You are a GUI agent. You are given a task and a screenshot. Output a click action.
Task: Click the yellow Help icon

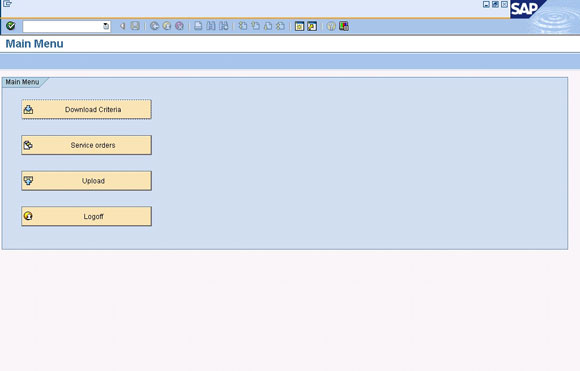[x=331, y=26]
